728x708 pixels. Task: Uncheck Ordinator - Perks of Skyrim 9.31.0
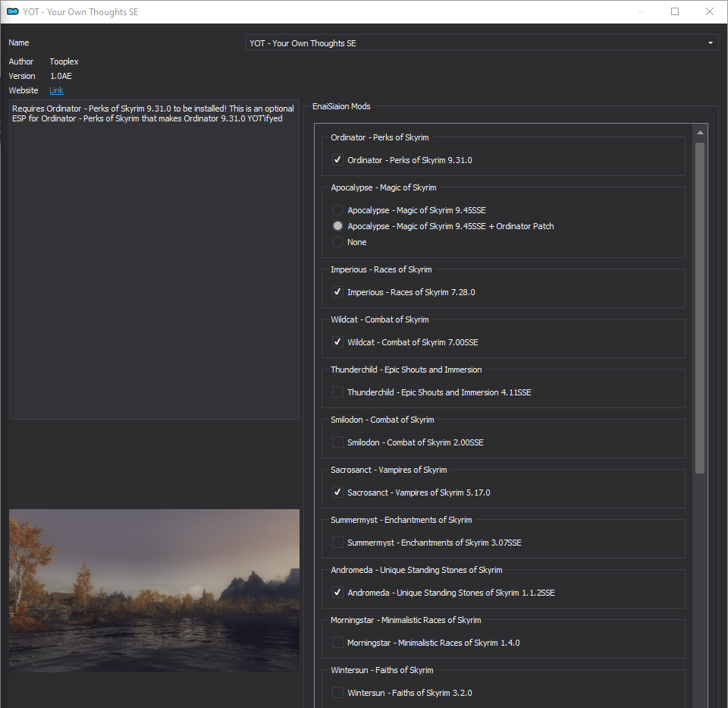point(337,160)
